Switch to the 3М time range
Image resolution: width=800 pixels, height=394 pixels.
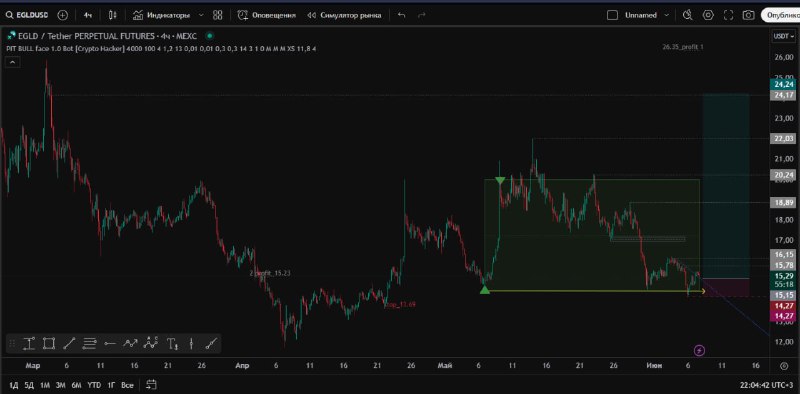[x=60, y=385]
